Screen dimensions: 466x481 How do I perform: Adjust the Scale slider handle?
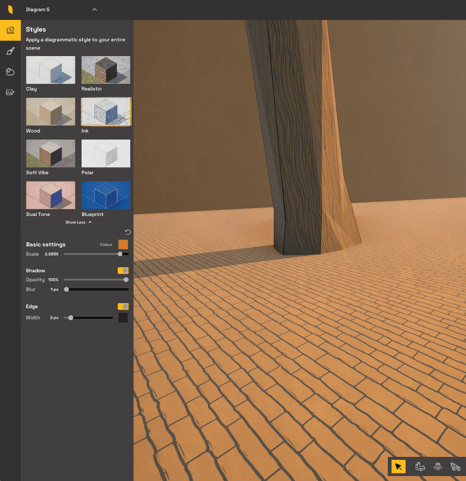(120, 254)
